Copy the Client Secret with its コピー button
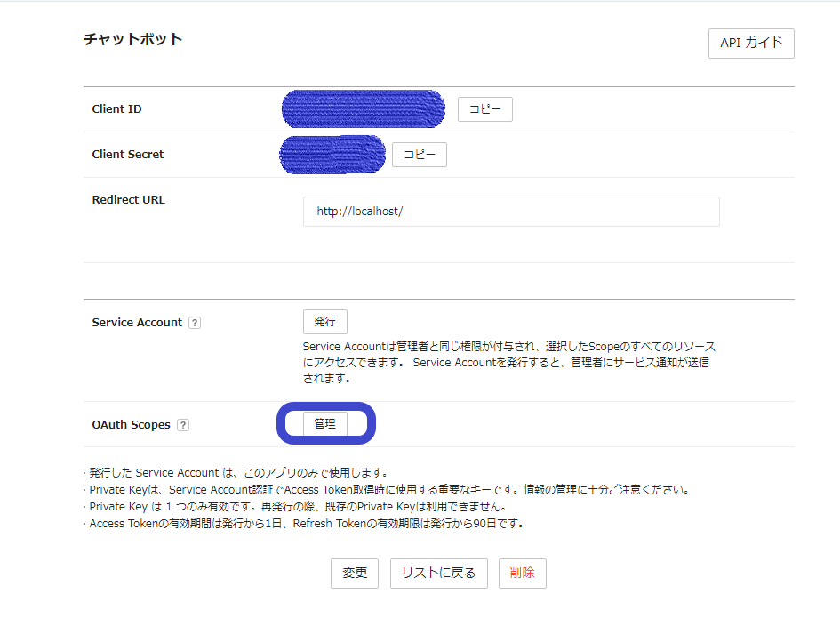Screen dimensions: 840x634 (419, 154)
